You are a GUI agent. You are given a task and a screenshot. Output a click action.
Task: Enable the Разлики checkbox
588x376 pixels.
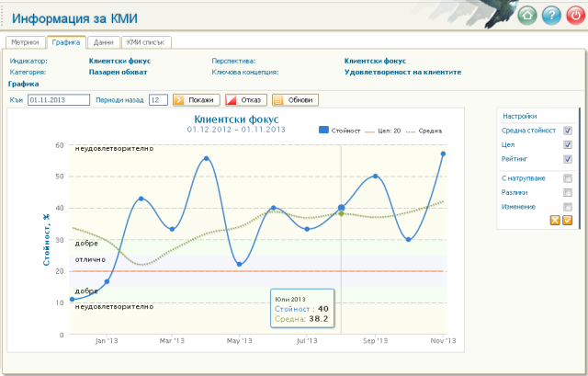coord(568,192)
